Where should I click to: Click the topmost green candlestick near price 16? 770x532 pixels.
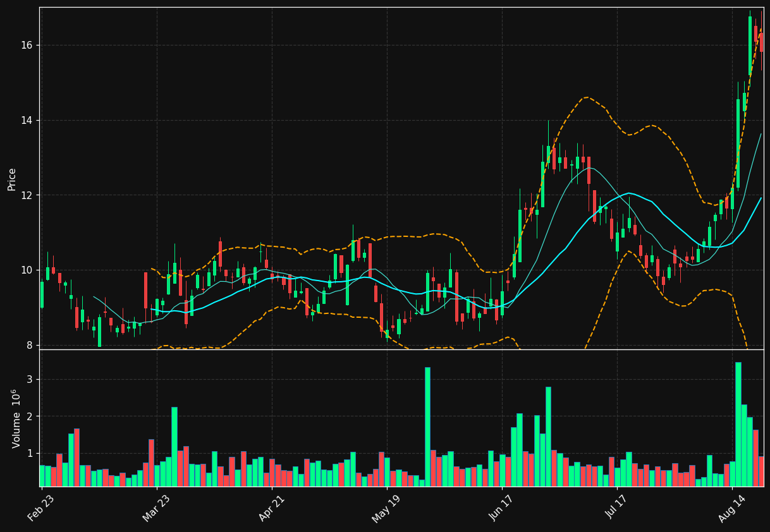click(x=750, y=45)
